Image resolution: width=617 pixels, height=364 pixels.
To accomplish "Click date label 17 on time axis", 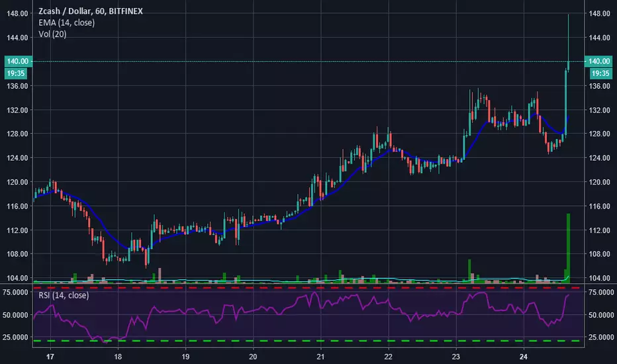I will pos(50,357).
